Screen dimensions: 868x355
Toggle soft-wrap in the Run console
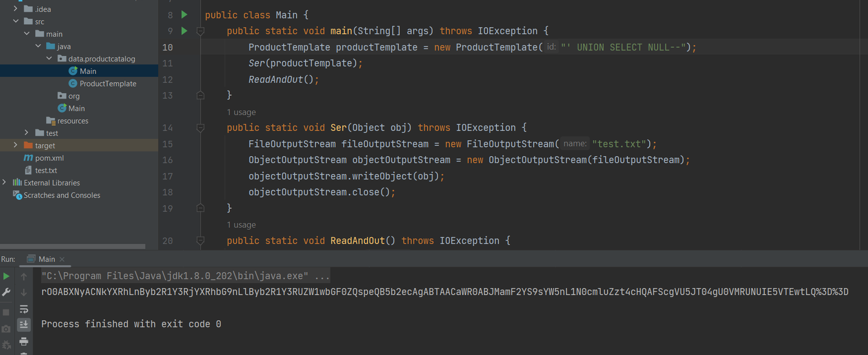24,309
